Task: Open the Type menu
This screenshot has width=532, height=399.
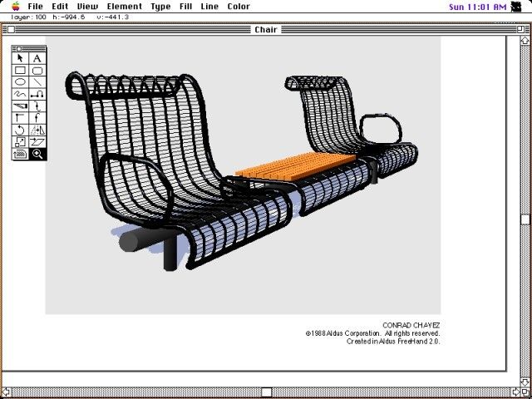Action: pyautogui.click(x=160, y=7)
